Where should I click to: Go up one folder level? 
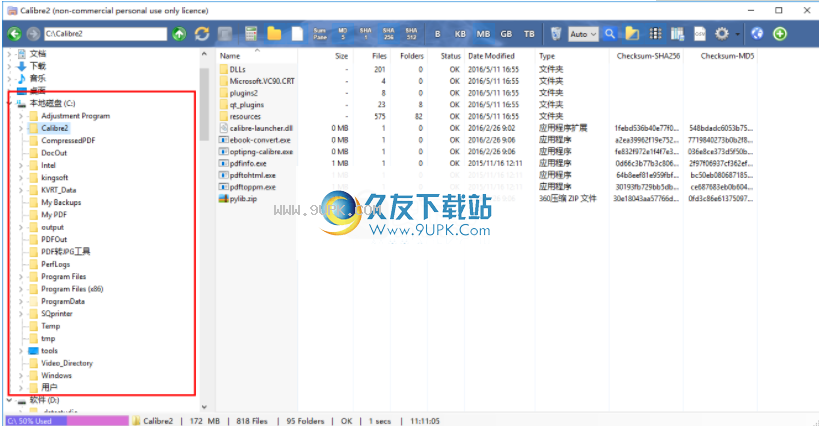point(179,34)
